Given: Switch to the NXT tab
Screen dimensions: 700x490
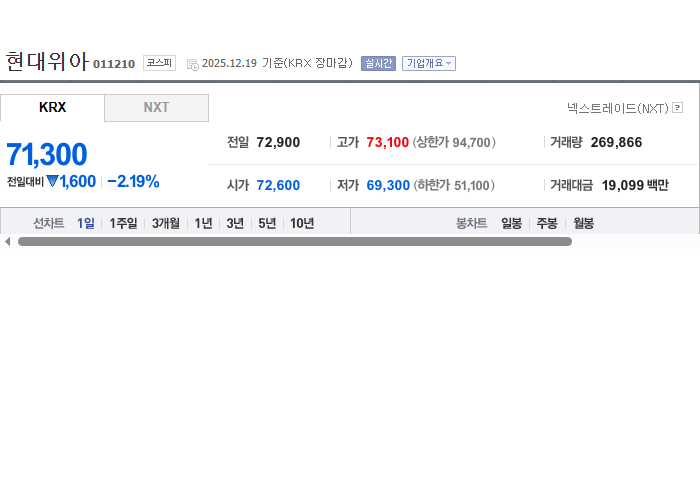Looking at the screenshot, I should point(156,108).
